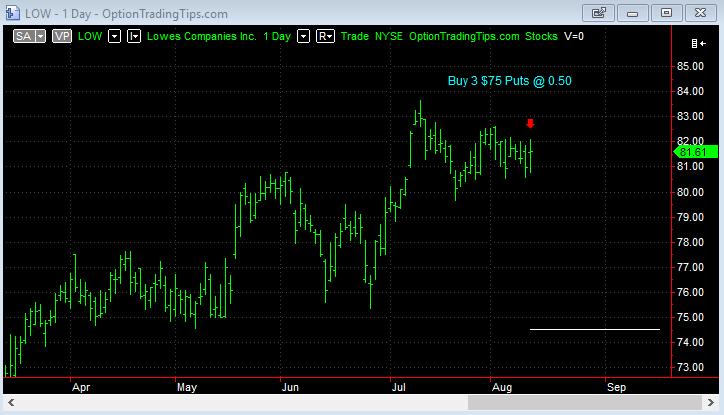Open the dropdown arrow beside SA
Screen dimensions: 724x415
click(41, 36)
